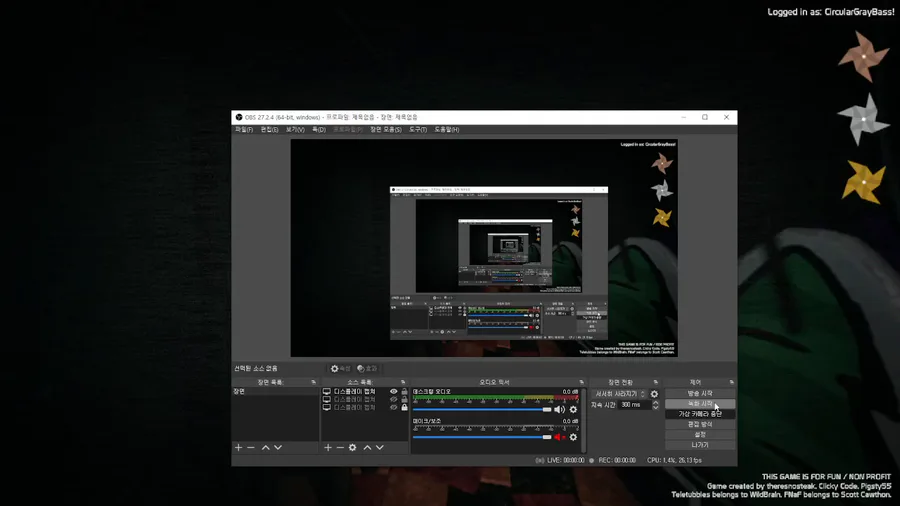Toggle lock of middle 디스플레이 캡쳐 source
The width and height of the screenshot is (900, 506).
pos(405,400)
